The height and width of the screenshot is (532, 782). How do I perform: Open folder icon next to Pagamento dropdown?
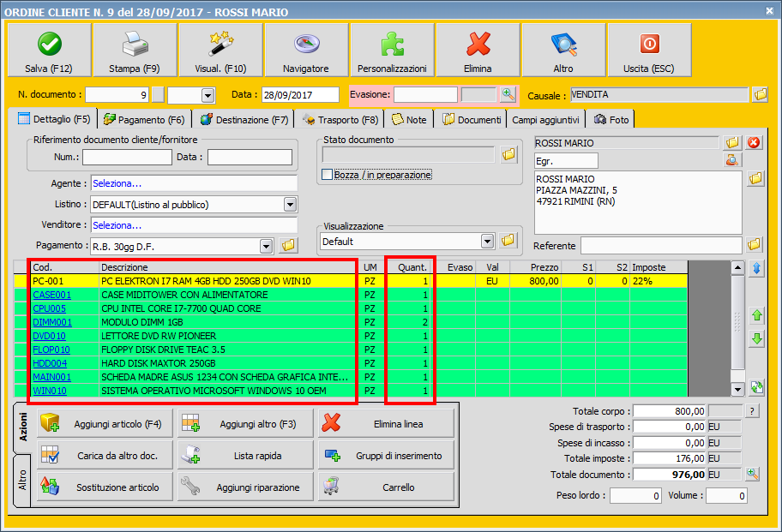point(288,246)
